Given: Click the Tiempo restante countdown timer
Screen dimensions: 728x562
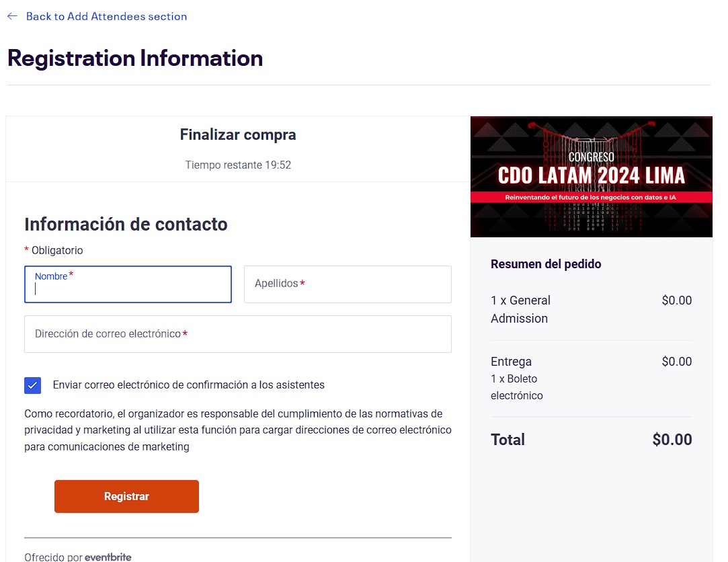Looking at the screenshot, I should click(238, 165).
